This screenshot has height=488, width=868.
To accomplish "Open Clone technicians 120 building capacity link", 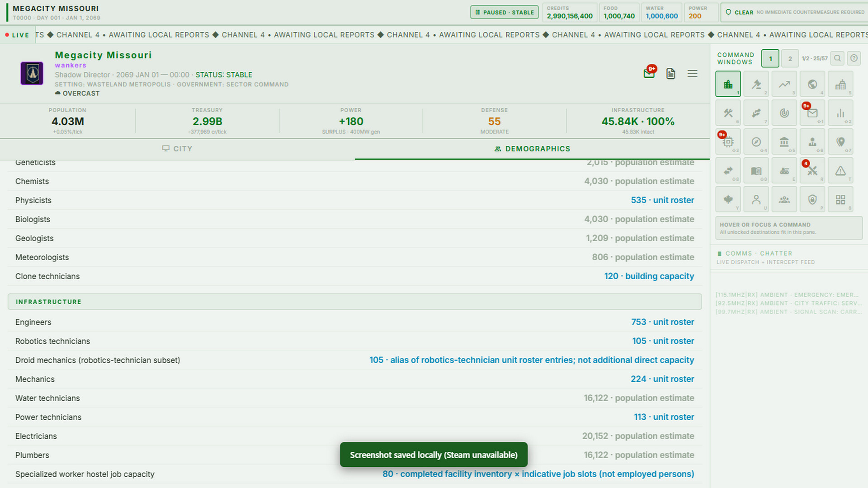I will pos(649,276).
